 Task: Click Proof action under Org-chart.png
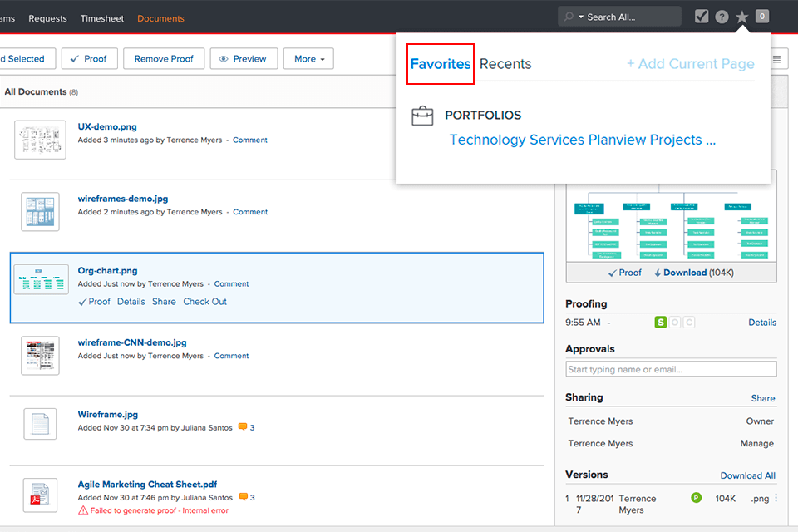point(94,302)
